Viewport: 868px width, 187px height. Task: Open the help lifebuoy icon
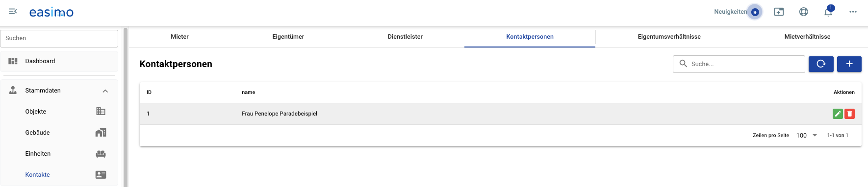pos(803,12)
